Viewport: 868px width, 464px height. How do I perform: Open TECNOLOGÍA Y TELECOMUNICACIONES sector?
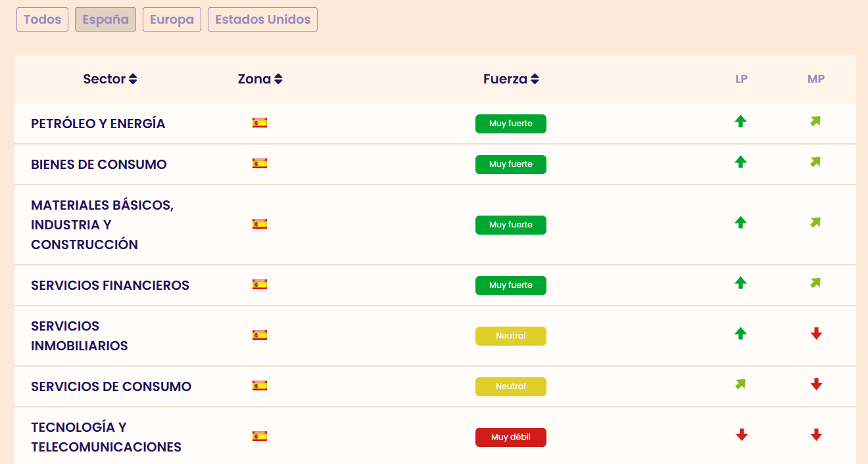[x=106, y=437]
